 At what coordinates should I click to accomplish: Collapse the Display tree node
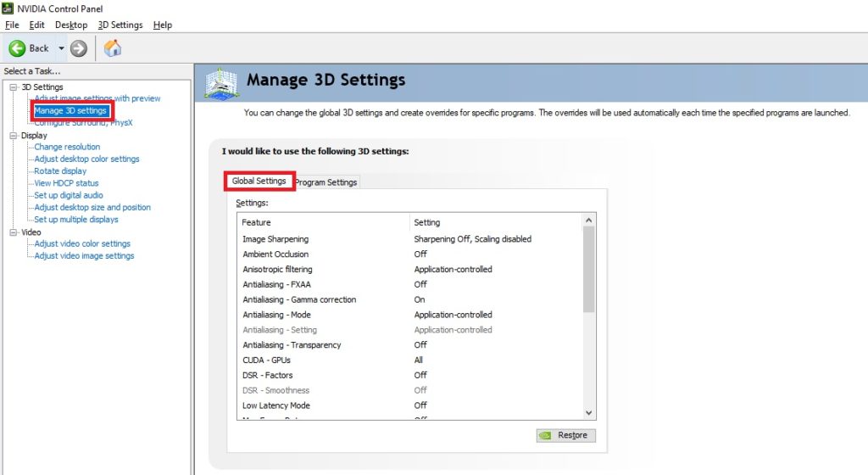click(x=14, y=135)
